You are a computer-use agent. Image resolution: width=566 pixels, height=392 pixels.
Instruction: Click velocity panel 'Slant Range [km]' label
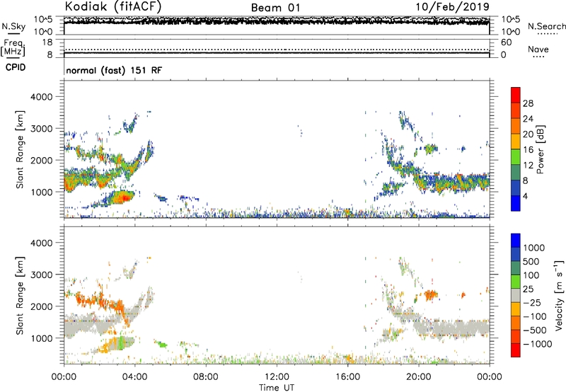[20, 295]
